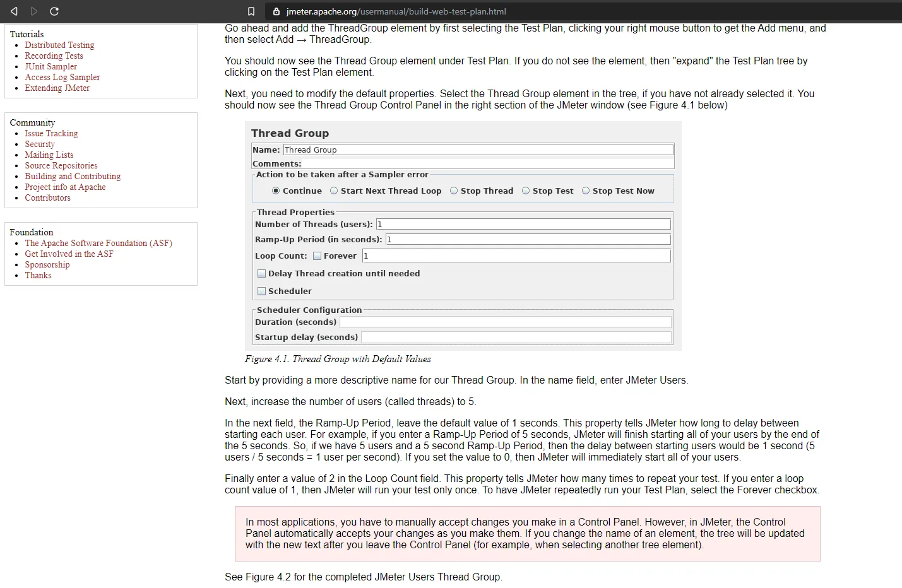Click "Action to be taken after a Sampler error" label

342,174
